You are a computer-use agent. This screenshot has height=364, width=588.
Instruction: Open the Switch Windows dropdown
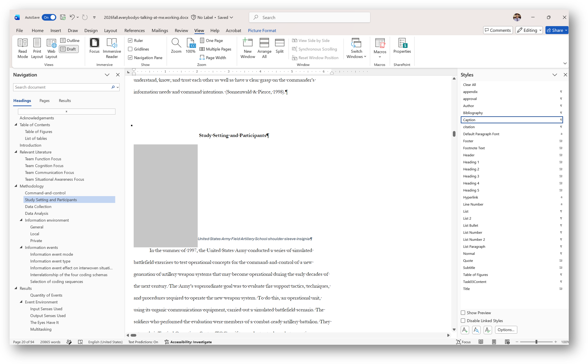pos(356,48)
